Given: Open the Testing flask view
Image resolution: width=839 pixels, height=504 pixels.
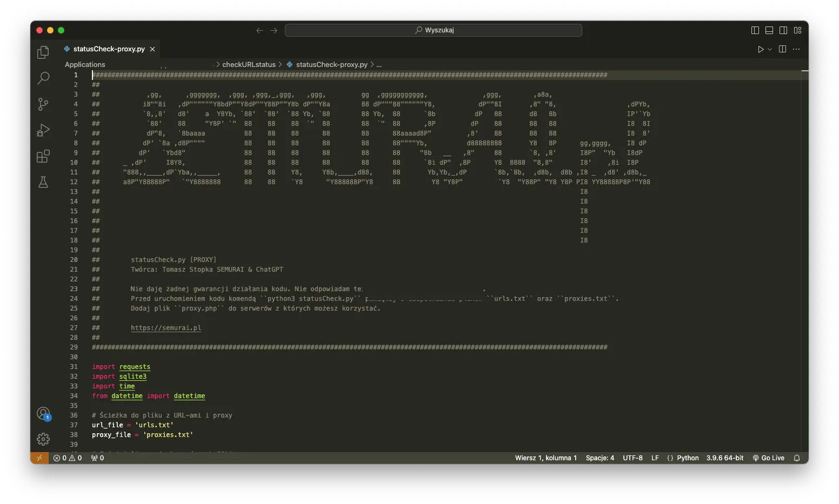Looking at the screenshot, I should 43,182.
